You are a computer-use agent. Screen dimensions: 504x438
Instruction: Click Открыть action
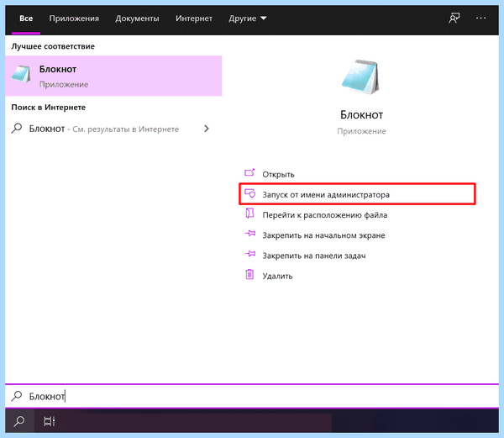pos(278,174)
